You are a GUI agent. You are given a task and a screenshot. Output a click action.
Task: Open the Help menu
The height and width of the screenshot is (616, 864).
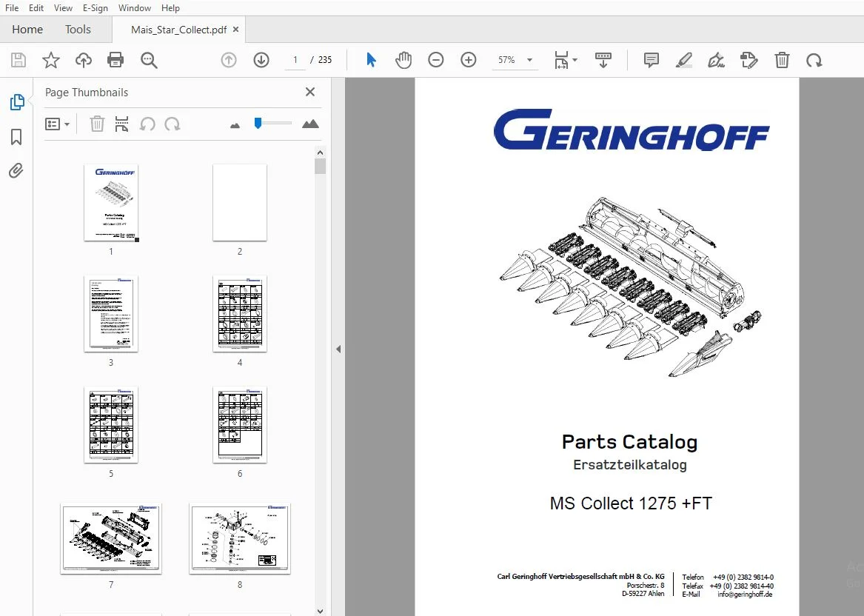tap(170, 7)
